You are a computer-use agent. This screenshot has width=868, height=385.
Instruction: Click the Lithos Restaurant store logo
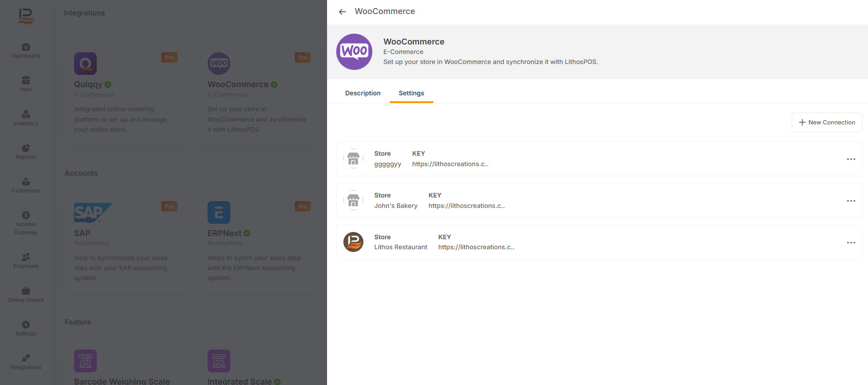(x=353, y=242)
